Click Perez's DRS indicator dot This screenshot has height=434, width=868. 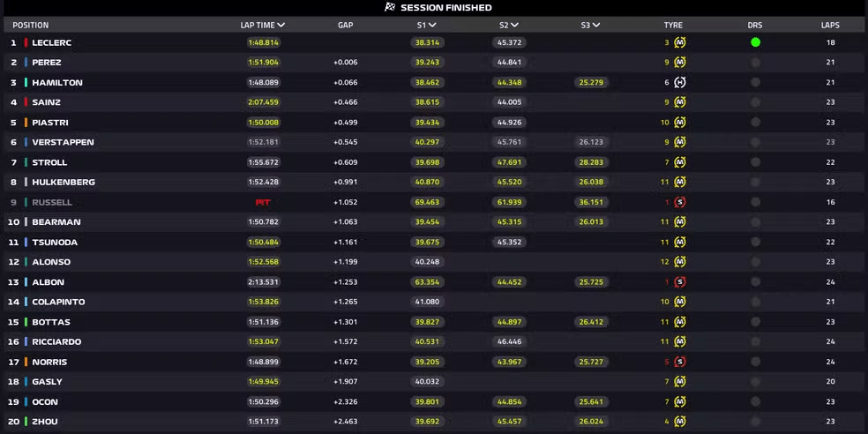pyautogui.click(x=756, y=63)
